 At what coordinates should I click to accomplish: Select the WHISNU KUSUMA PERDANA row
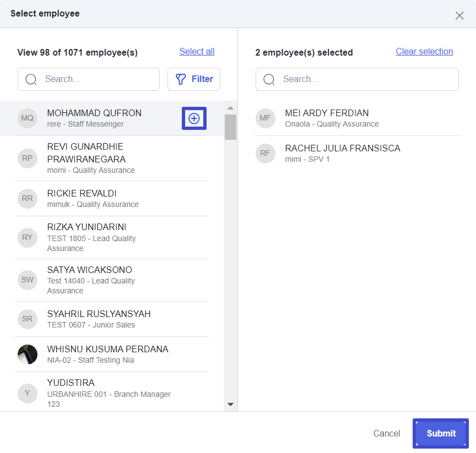click(x=112, y=354)
